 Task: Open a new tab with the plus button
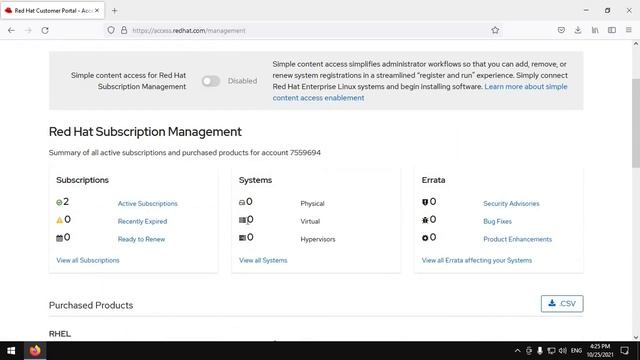click(x=115, y=11)
